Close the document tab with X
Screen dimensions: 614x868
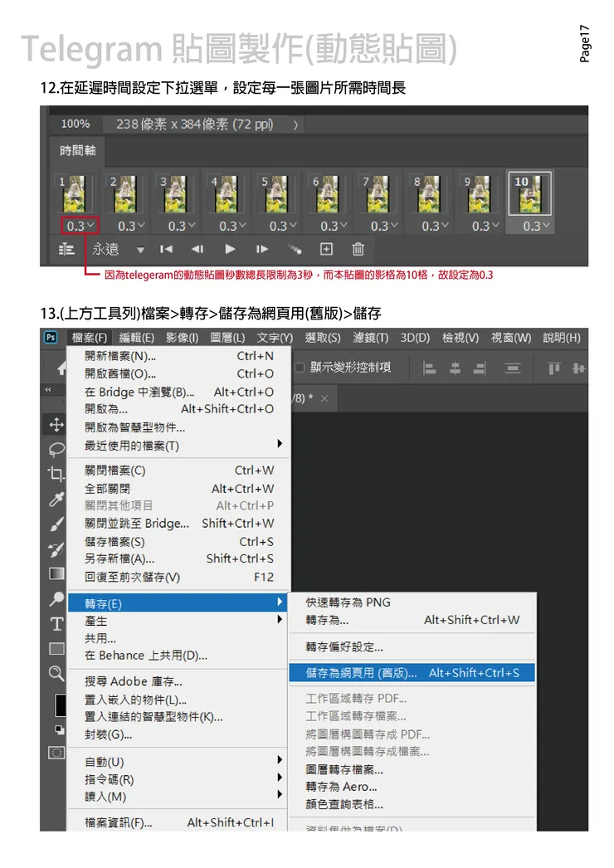[324, 398]
